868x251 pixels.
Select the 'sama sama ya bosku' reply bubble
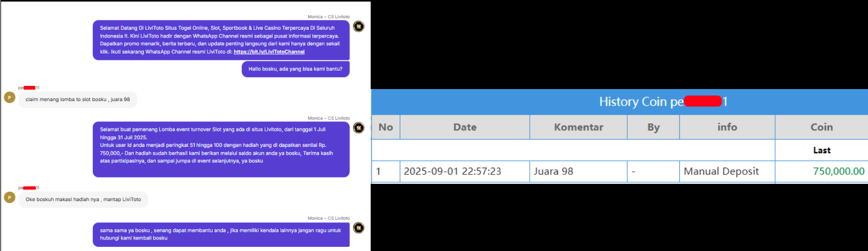pyautogui.click(x=221, y=234)
